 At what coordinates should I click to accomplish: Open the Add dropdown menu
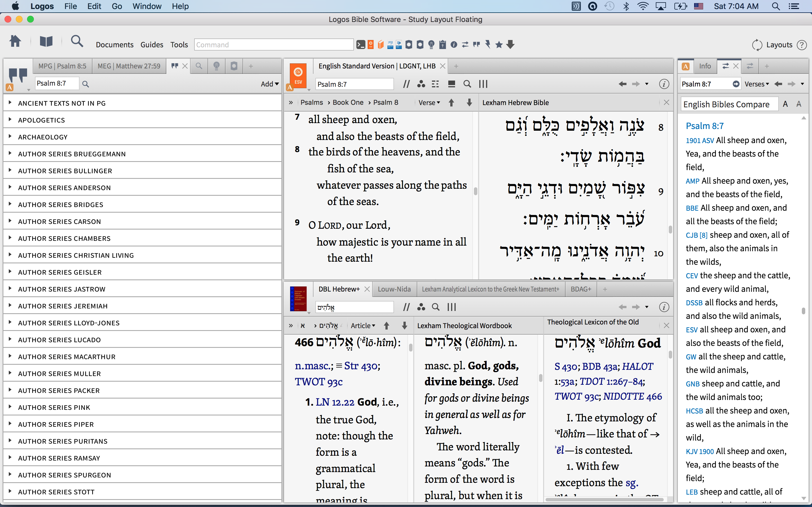270,84
